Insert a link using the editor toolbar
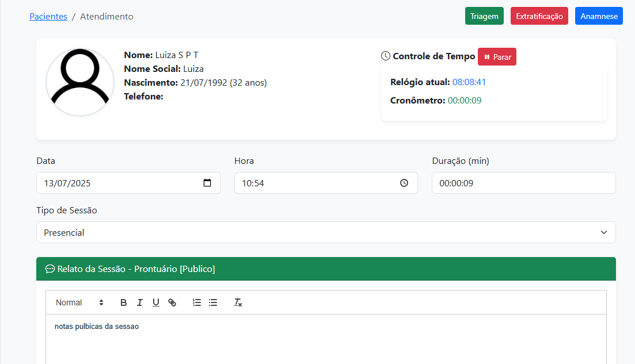Image resolution: width=635 pixels, height=364 pixels. click(172, 302)
